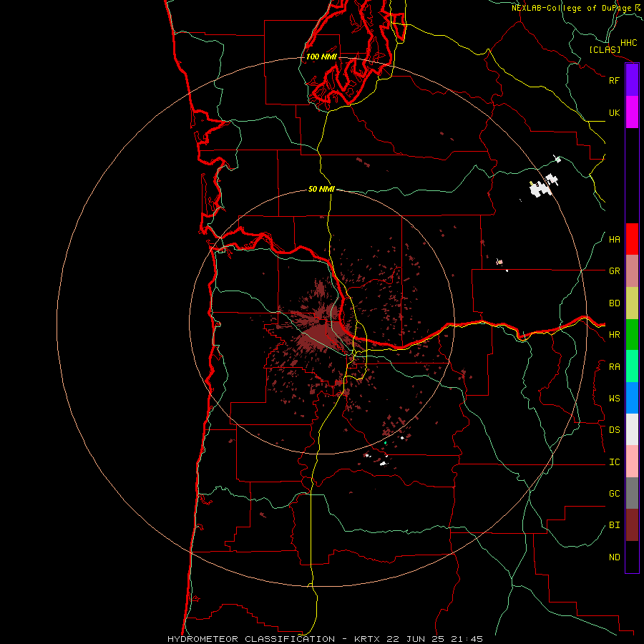Click the red HA legend color block
Screen dimensions: 644x644
coord(632,239)
